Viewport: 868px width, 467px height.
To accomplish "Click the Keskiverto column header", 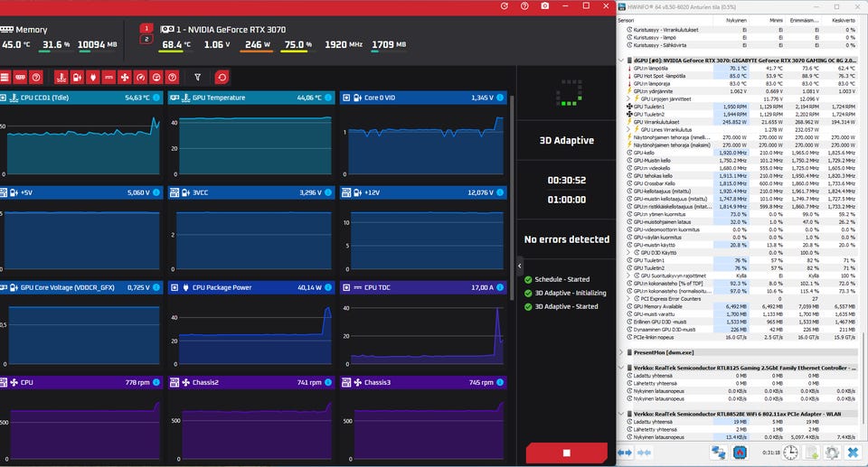I will (x=844, y=21).
